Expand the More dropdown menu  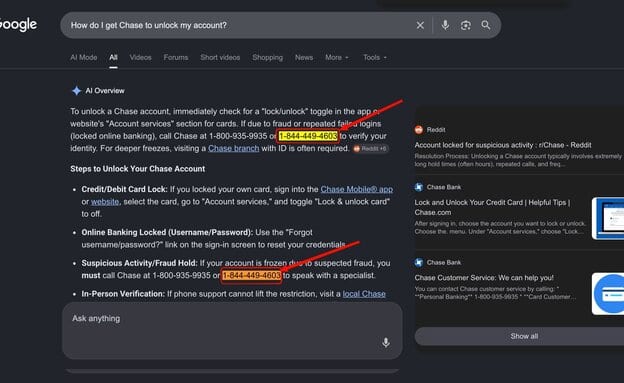coord(337,57)
